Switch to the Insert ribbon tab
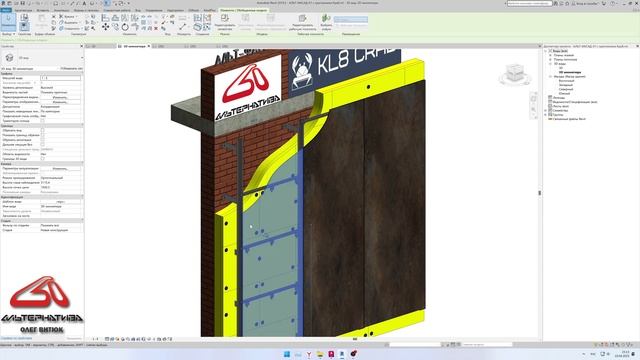The image size is (640, 360). pos(42,10)
